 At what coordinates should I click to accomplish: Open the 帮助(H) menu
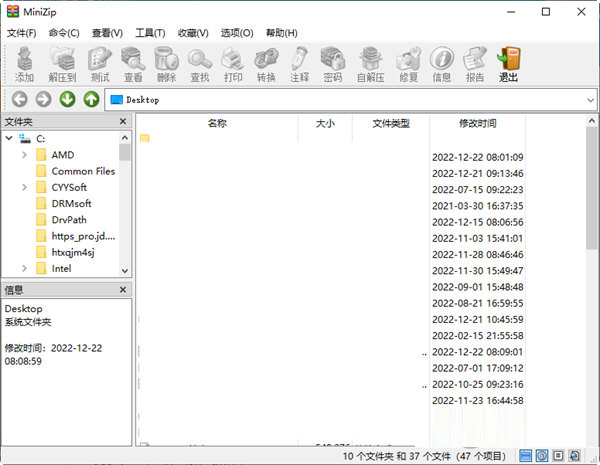pos(282,33)
